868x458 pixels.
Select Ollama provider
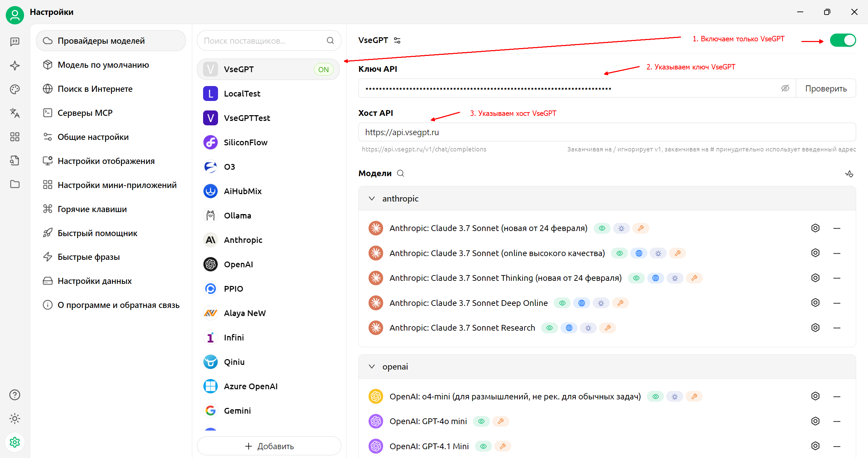[x=268, y=215]
